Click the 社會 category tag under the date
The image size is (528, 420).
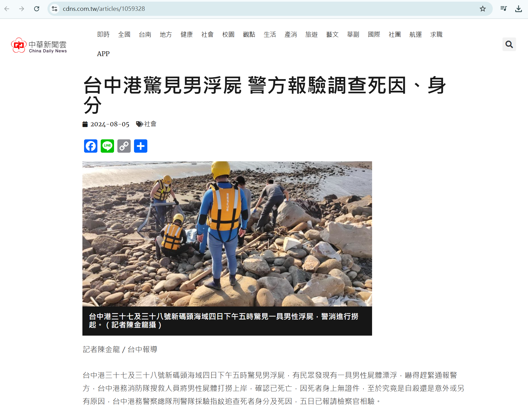(x=150, y=124)
